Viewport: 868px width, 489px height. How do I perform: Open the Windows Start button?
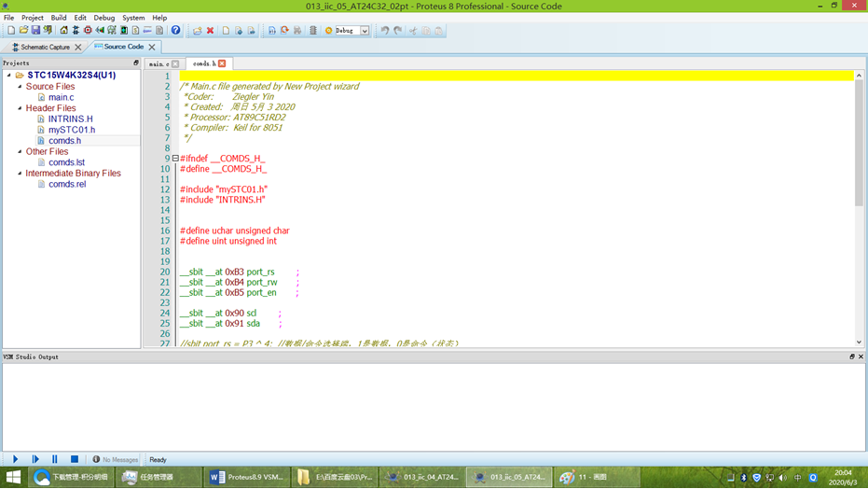[x=13, y=477]
